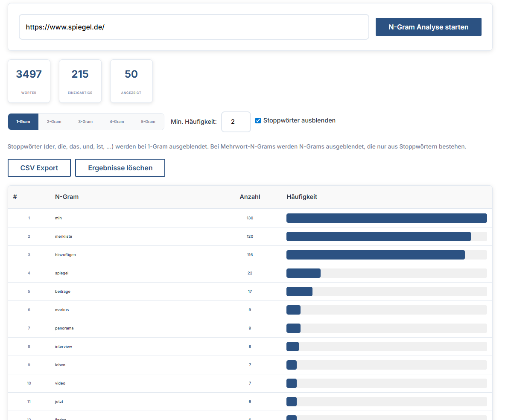Viewport: 508px width, 420px height.
Task: Open the 4-Gram view
Action: [x=117, y=121]
